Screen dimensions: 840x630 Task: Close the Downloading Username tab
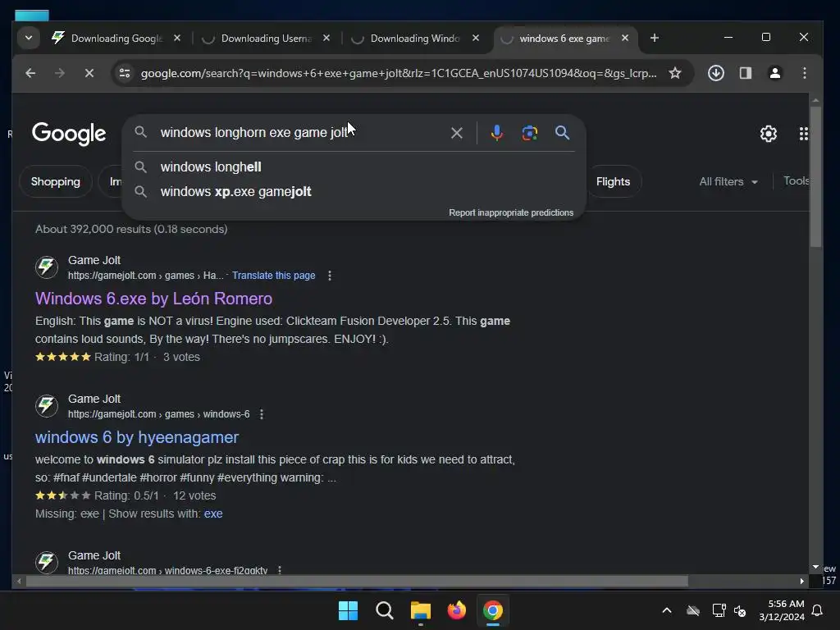click(x=326, y=38)
